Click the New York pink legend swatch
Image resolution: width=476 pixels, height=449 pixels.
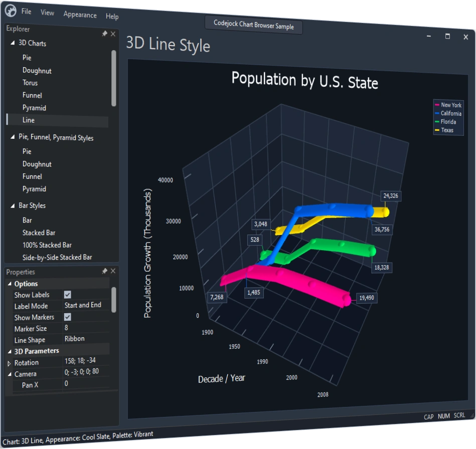pyautogui.click(x=437, y=105)
